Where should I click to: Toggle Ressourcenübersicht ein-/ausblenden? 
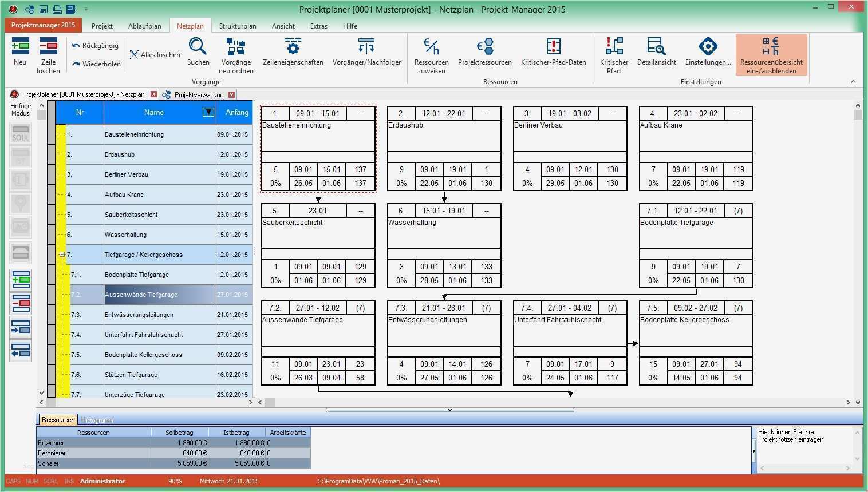(771, 54)
